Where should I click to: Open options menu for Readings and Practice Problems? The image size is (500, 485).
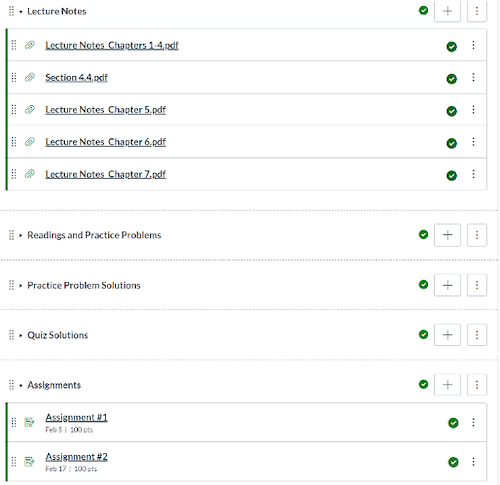click(x=477, y=235)
